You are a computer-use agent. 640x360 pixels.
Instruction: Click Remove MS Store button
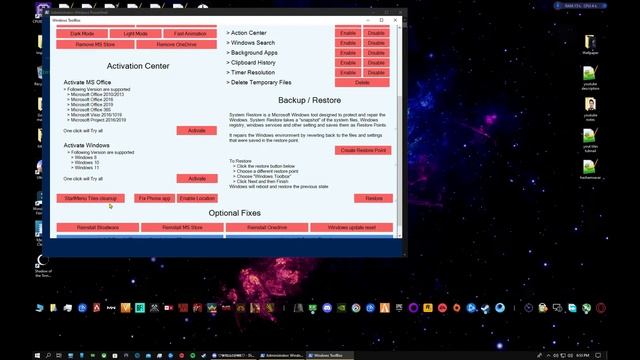[95, 44]
